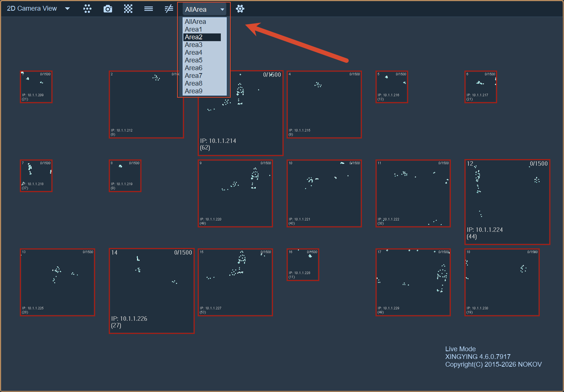Open the 2D Camera View dropdown arrow

click(67, 9)
